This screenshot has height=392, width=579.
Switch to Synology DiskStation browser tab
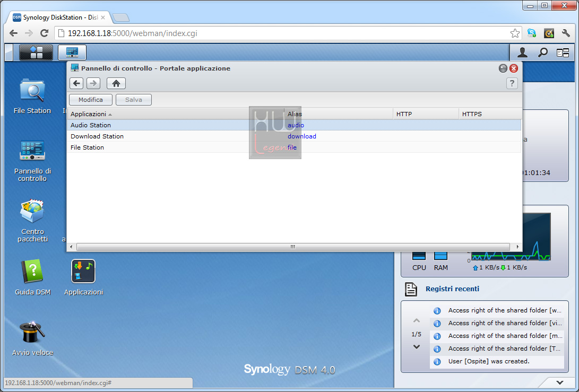(59, 18)
